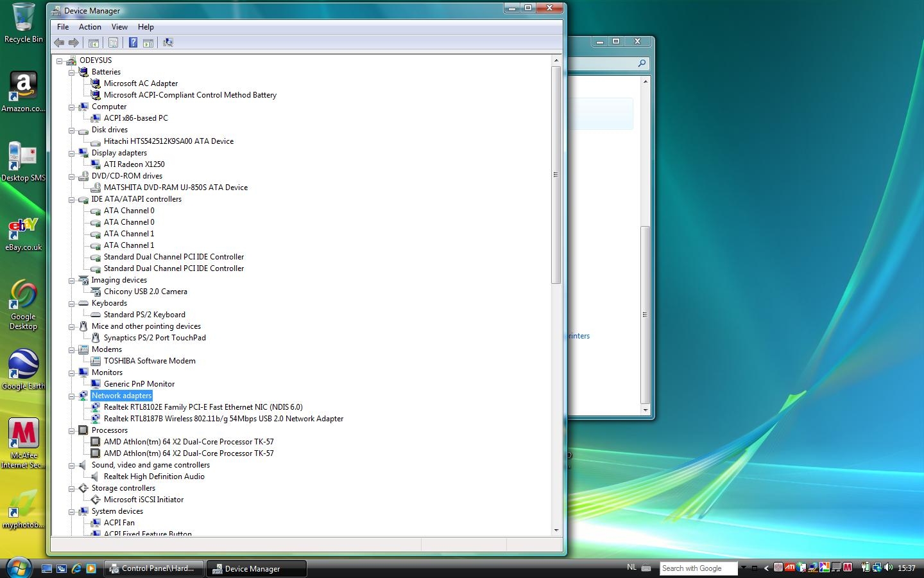Click Device Manager scrollbar down arrow
Screen dimensions: 924x578
(556, 530)
